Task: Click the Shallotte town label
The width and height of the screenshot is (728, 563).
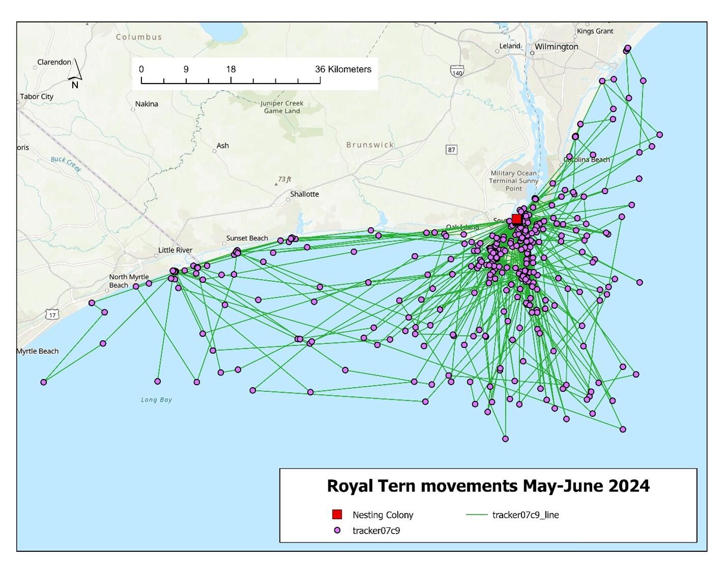Action: (304, 194)
